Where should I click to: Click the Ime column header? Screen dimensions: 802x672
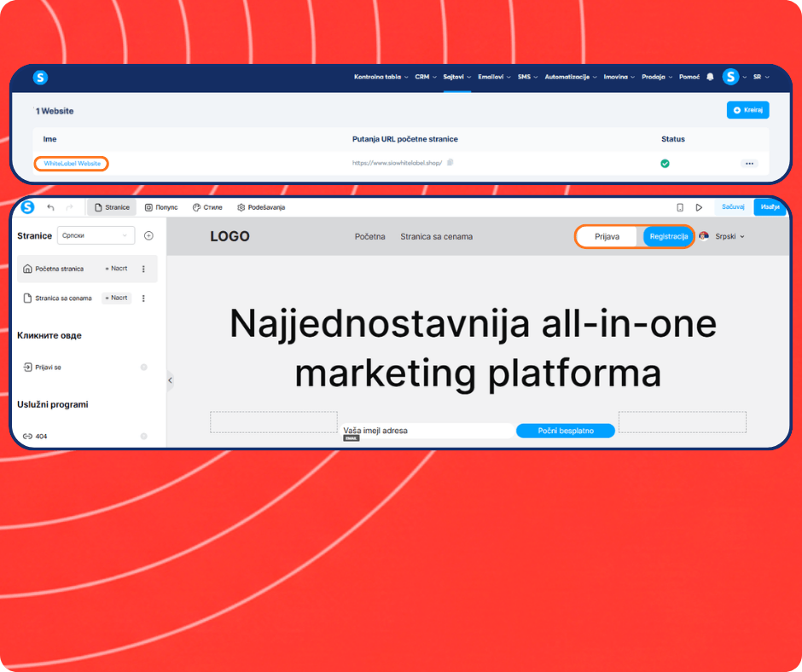point(49,139)
